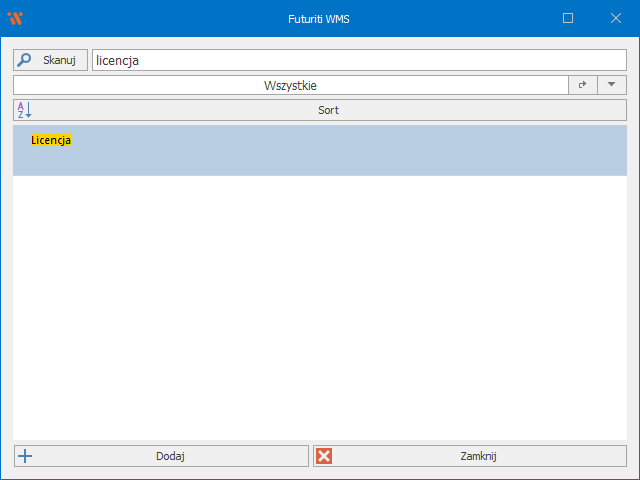Viewport: 640px width, 480px height.
Task: Focus the search field containing 'licencja'
Action: [x=358, y=60]
